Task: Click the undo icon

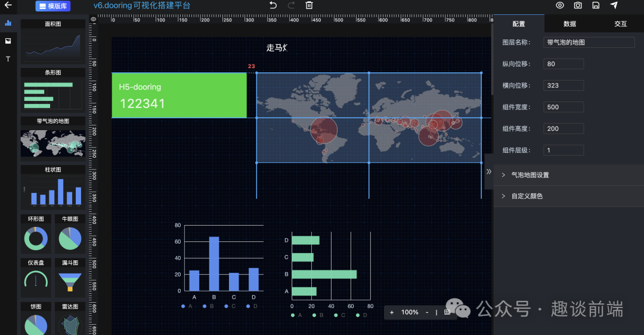Action: coord(273,5)
